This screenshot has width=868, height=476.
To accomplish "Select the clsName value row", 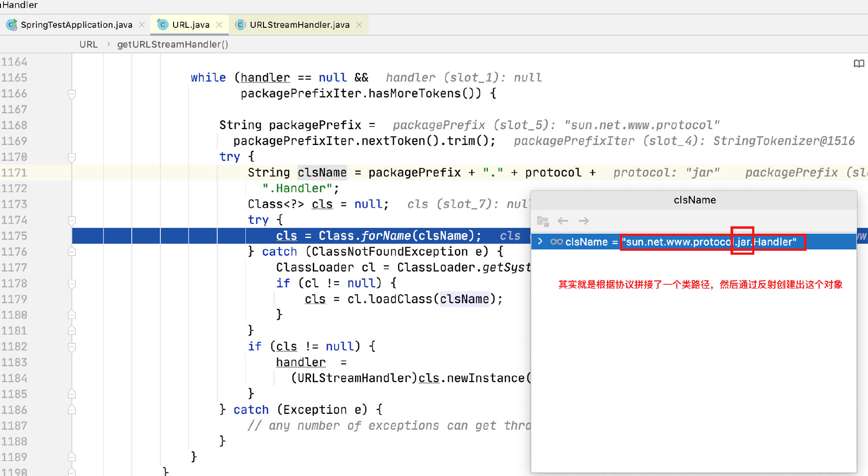I will coord(694,242).
